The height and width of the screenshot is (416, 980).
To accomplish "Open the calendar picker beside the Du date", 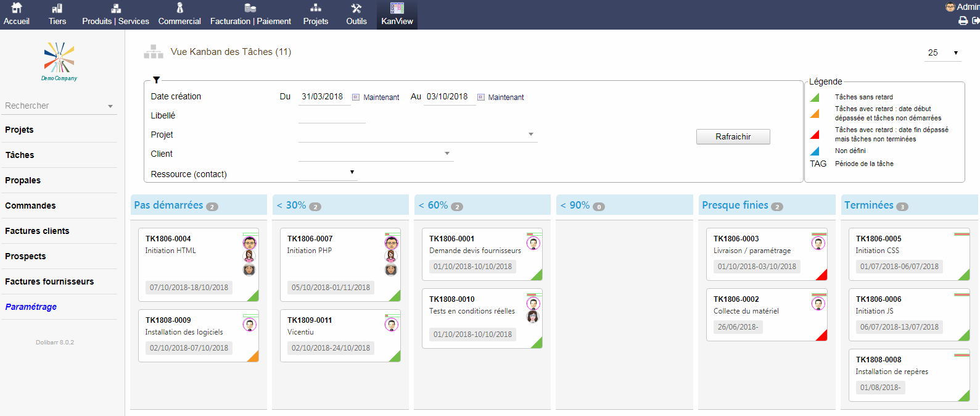I will (x=356, y=97).
